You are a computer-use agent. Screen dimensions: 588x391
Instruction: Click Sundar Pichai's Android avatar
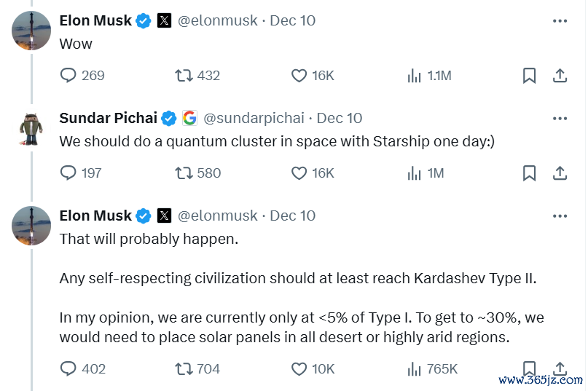31,129
